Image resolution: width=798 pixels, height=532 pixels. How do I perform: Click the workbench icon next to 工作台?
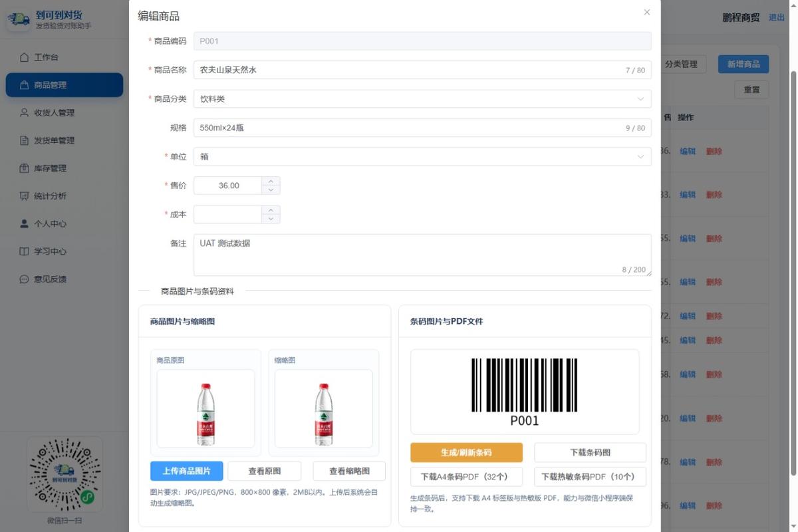click(25, 57)
